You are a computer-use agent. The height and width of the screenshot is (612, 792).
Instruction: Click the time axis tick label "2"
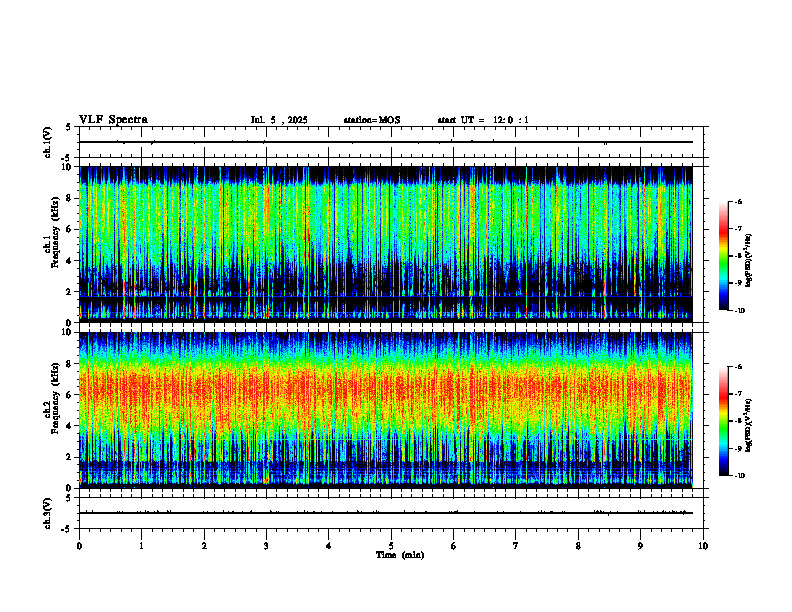(x=204, y=546)
